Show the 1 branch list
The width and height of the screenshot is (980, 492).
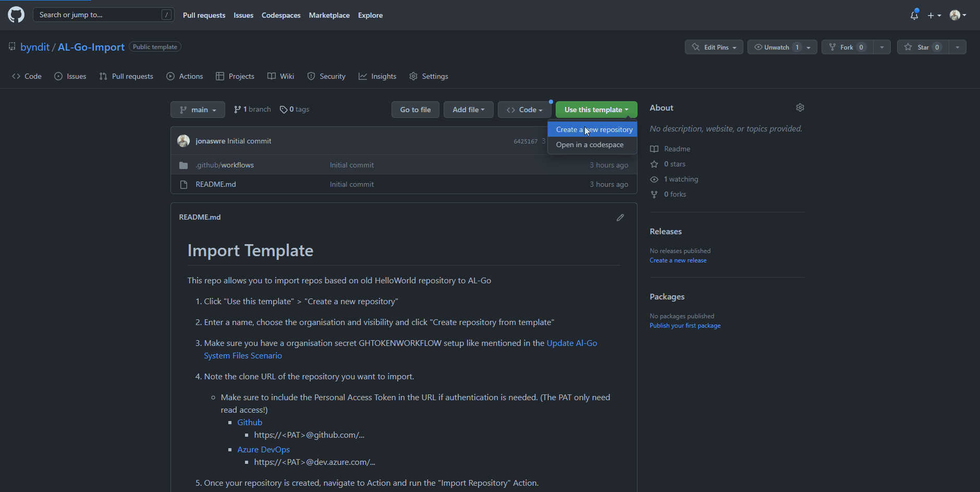tap(252, 110)
